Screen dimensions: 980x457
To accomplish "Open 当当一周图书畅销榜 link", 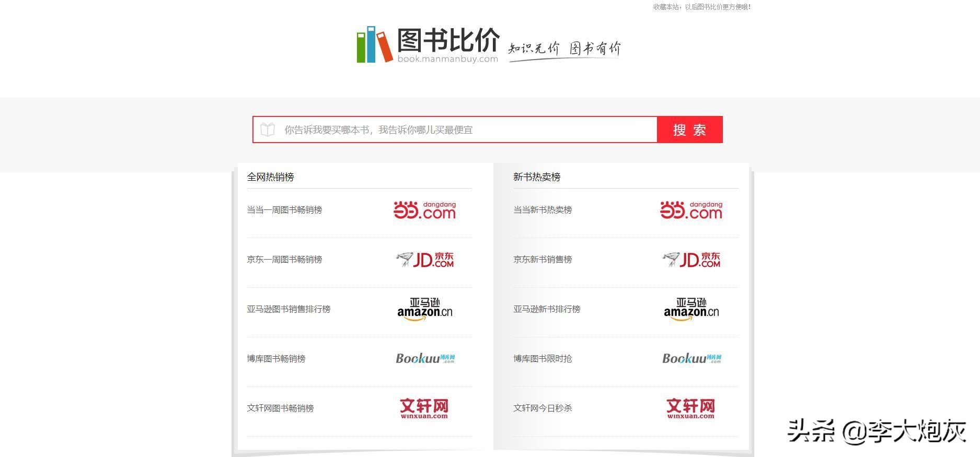I will click(284, 210).
